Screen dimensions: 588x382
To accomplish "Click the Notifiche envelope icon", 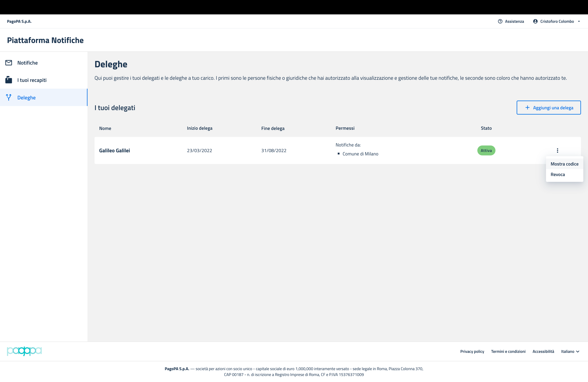I will [x=9, y=63].
